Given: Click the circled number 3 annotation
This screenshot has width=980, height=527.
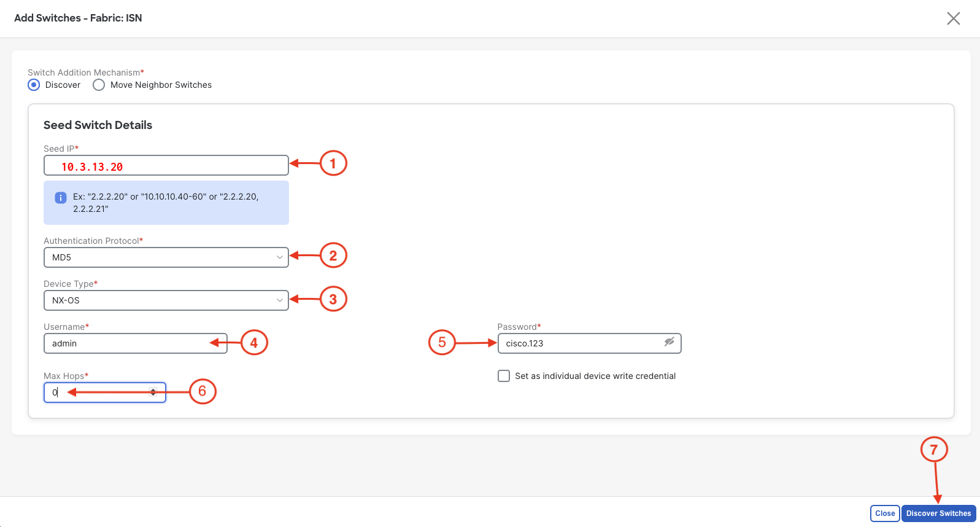Looking at the screenshot, I should tap(333, 299).
